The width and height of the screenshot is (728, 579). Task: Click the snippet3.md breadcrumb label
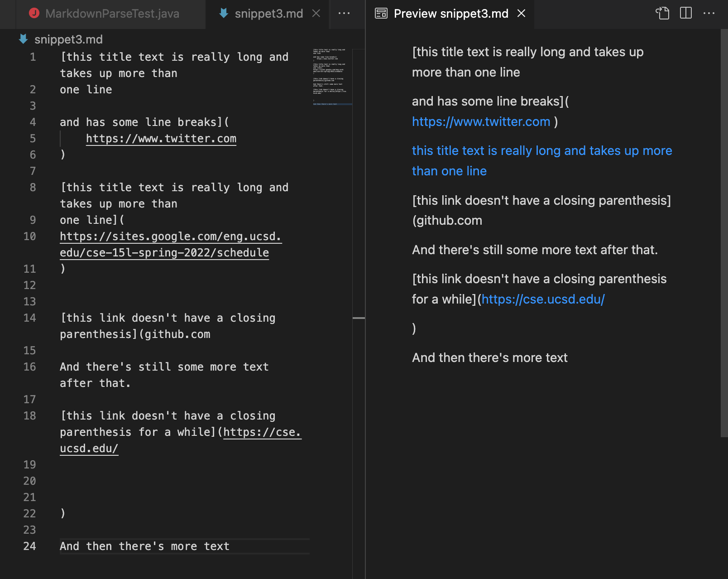[68, 39]
